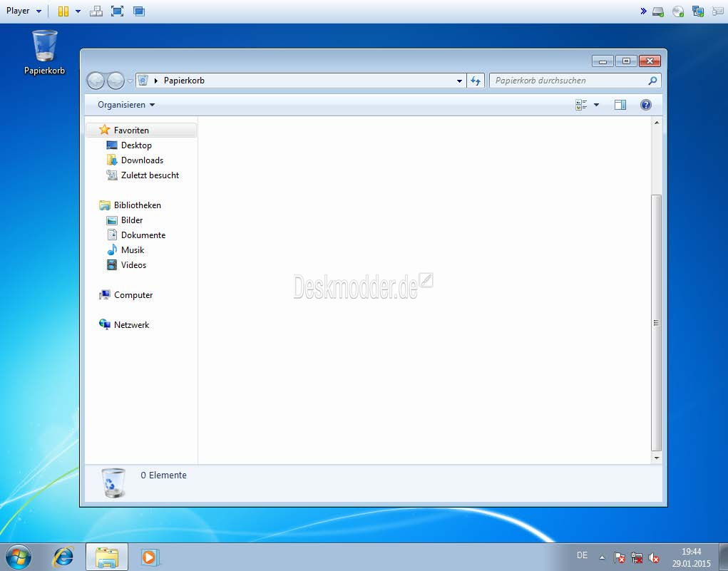The image size is (728, 571).
Task: Open the Bilder library
Action: tap(132, 220)
